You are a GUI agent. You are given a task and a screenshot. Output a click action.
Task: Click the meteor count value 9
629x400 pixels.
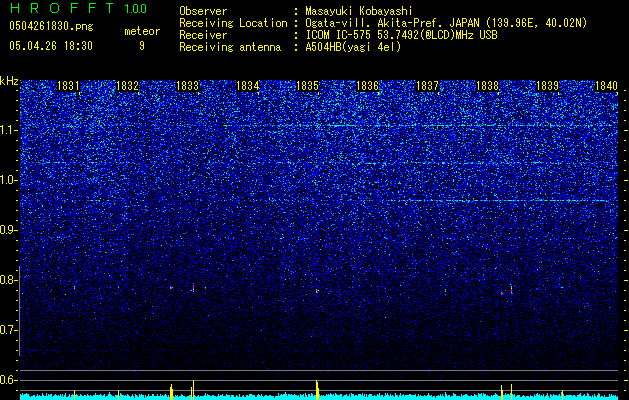pyautogui.click(x=142, y=46)
